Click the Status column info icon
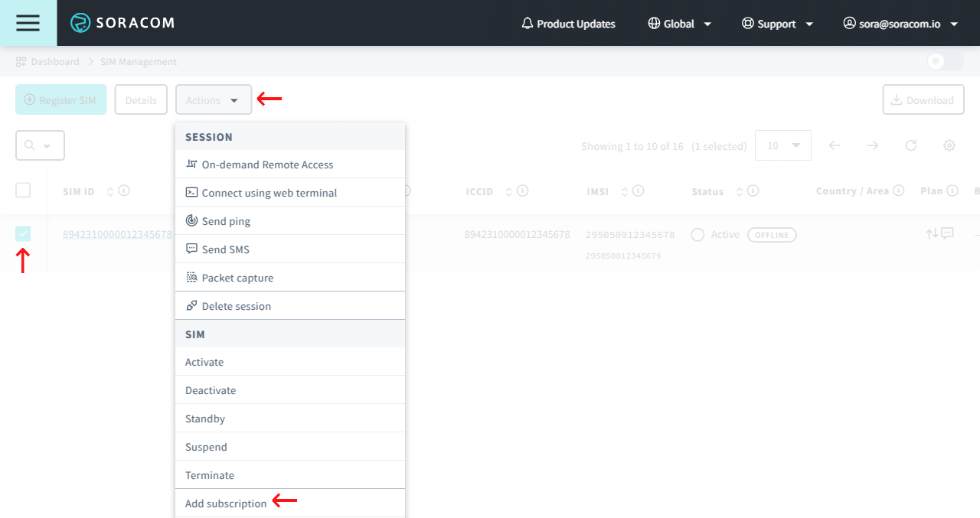This screenshot has width=980, height=518. coord(753,191)
